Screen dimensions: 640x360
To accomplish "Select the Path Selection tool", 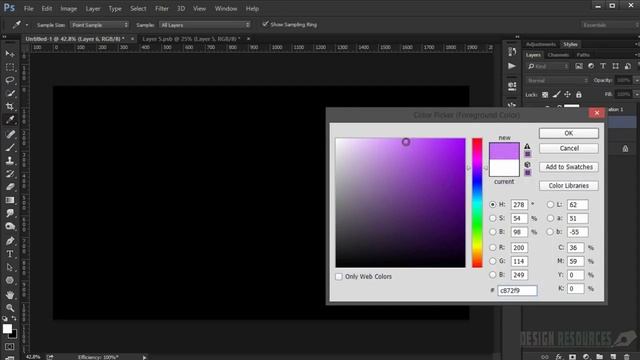I will (x=10, y=267).
